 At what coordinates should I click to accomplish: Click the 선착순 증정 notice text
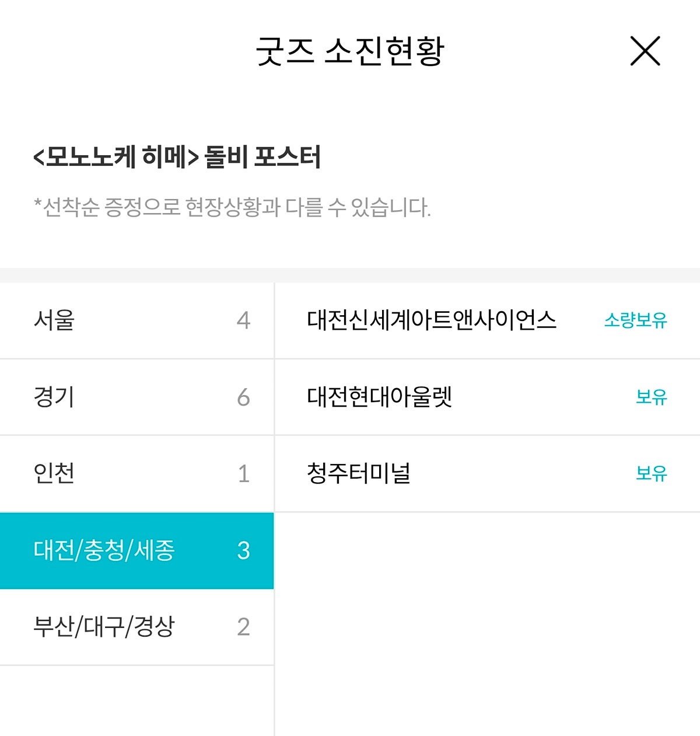click(232, 207)
